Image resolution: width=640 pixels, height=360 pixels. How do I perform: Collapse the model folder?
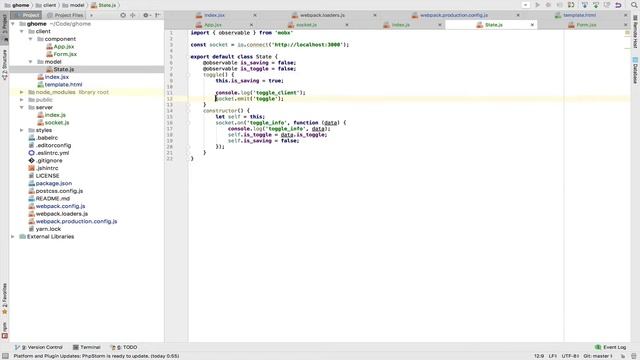click(31, 62)
